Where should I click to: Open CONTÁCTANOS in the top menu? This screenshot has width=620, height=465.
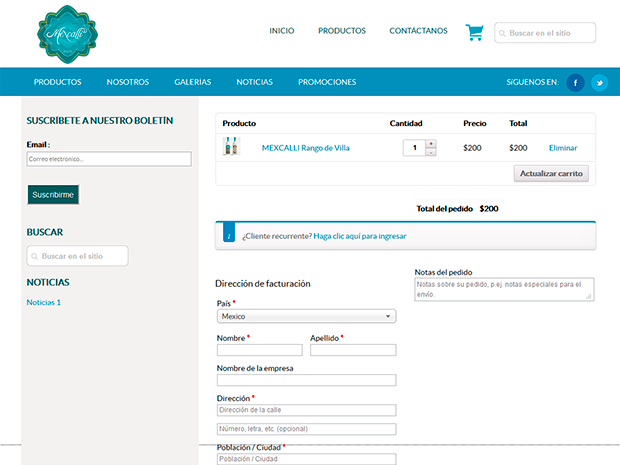click(x=418, y=31)
